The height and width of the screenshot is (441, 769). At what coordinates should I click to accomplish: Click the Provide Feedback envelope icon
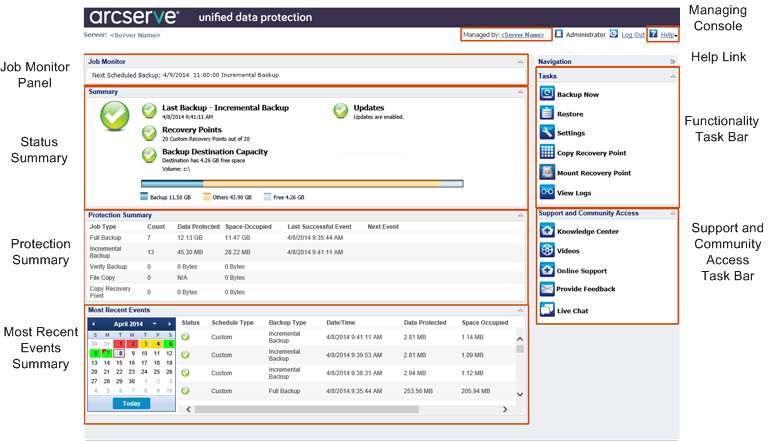pyautogui.click(x=547, y=289)
